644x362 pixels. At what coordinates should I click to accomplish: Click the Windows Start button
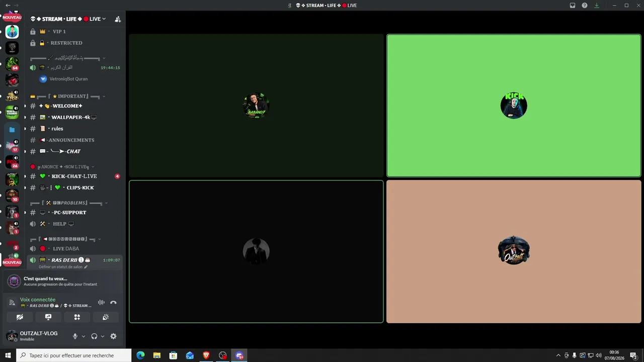point(8,355)
